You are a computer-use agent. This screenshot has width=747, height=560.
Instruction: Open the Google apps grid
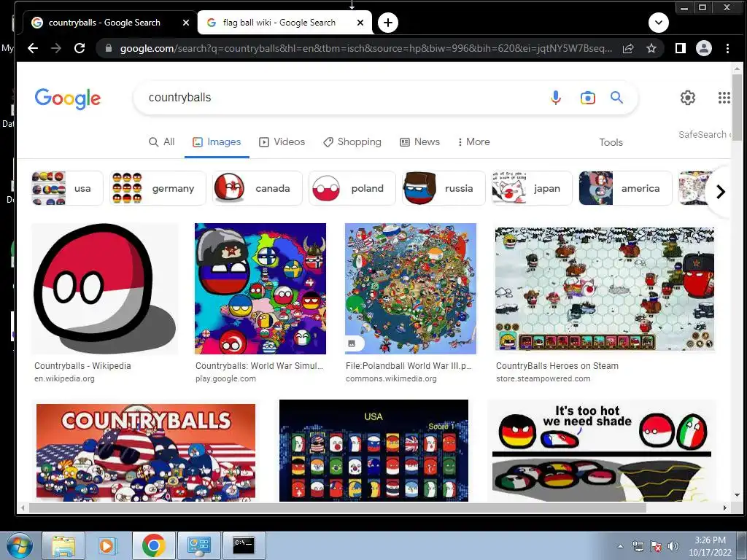click(724, 98)
